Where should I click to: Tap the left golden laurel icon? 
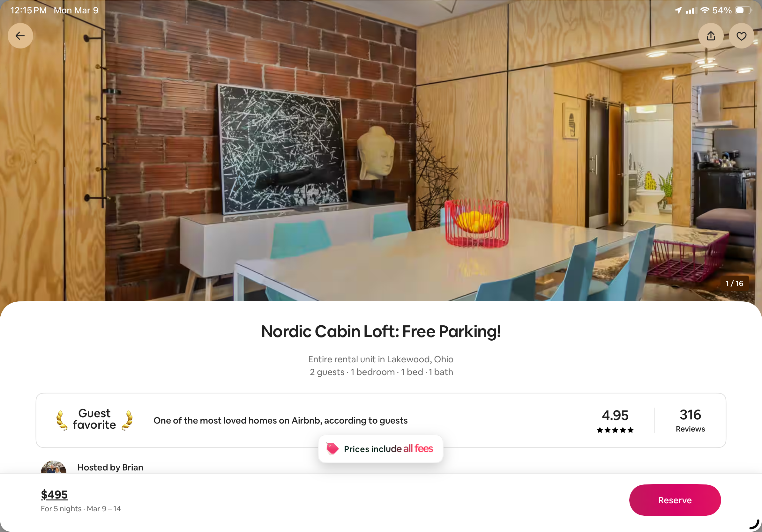coord(62,420)
